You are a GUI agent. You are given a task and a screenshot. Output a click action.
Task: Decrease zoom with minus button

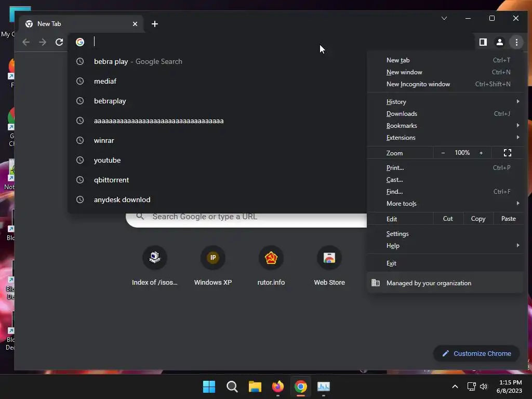tap(443, 153)
